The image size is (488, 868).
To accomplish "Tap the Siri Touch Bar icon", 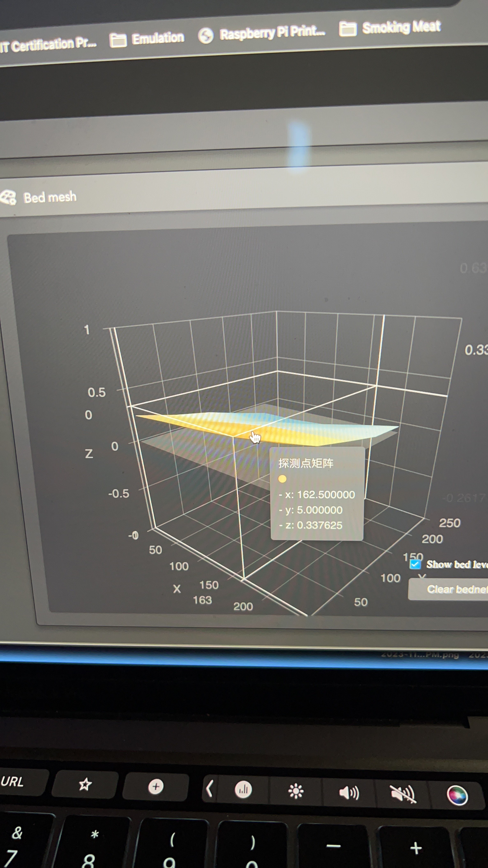I will point(457,795).
